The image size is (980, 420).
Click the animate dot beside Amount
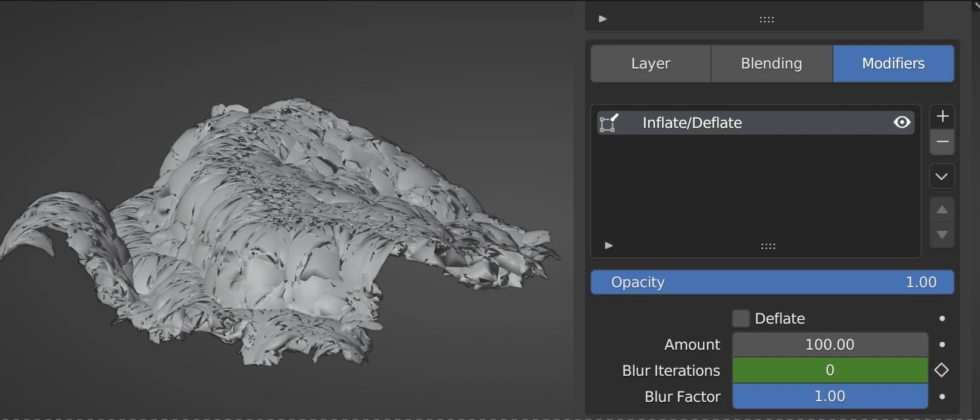(x=942, y=344)
